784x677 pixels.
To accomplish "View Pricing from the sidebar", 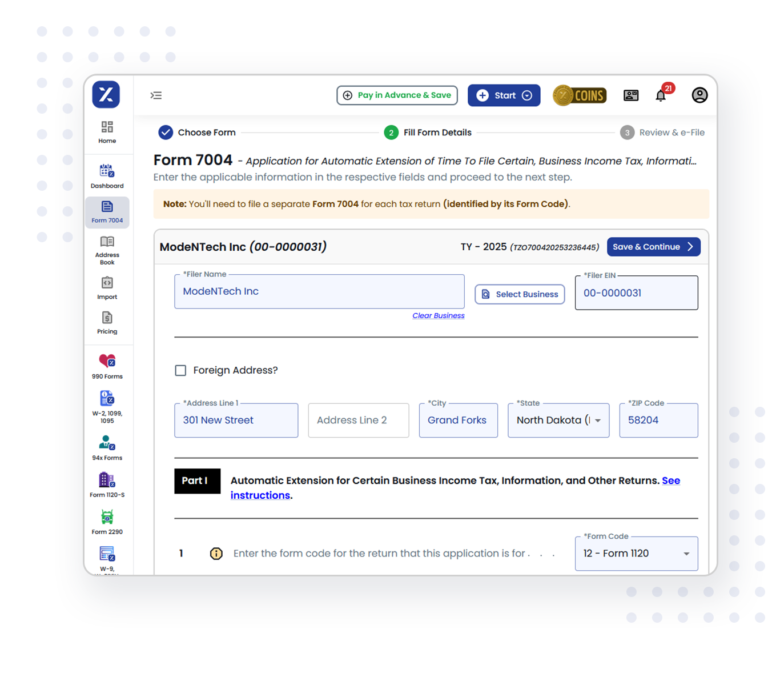I will click(x=107, y=322).
